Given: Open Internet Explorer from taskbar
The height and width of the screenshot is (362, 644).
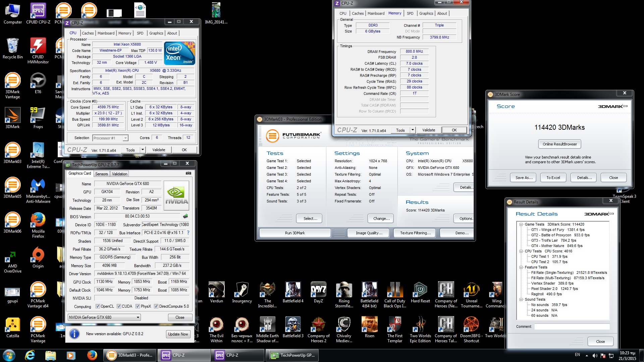Looking at the screenshot, I should click(x=30, y=355).
